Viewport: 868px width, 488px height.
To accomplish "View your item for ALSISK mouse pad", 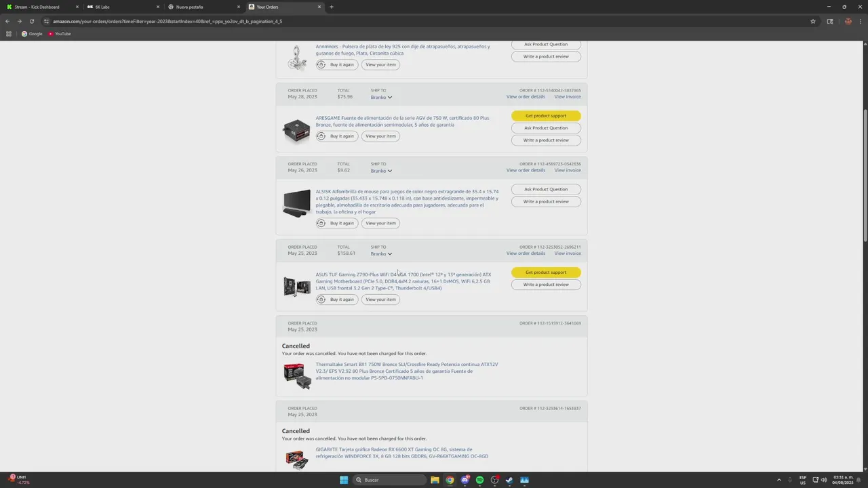I will tap(380, 223).
